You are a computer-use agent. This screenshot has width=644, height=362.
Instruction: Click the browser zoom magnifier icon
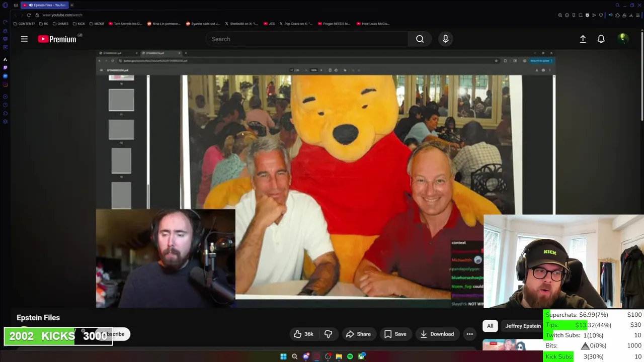click(560, 15)
